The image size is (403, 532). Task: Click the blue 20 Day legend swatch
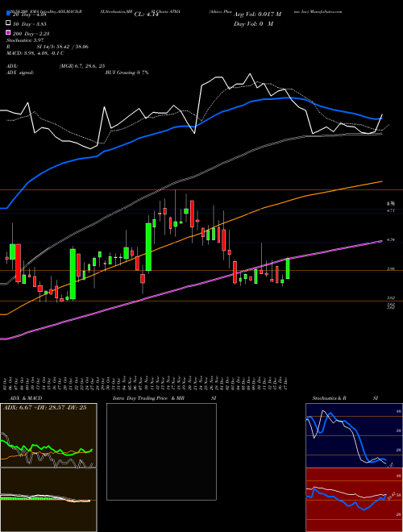[x=8, y=14]
